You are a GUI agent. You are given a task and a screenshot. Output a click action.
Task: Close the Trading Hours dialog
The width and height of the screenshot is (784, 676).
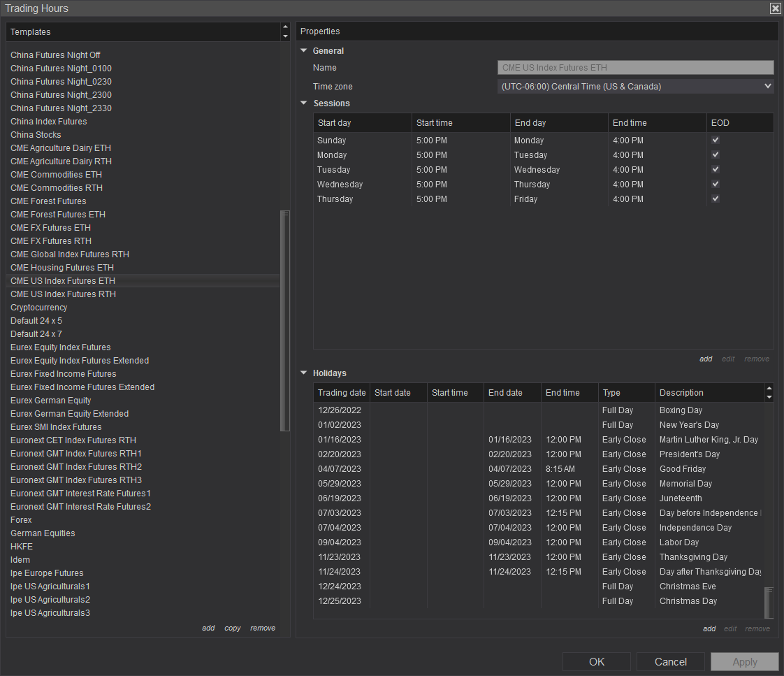click(x=775, y=8)
